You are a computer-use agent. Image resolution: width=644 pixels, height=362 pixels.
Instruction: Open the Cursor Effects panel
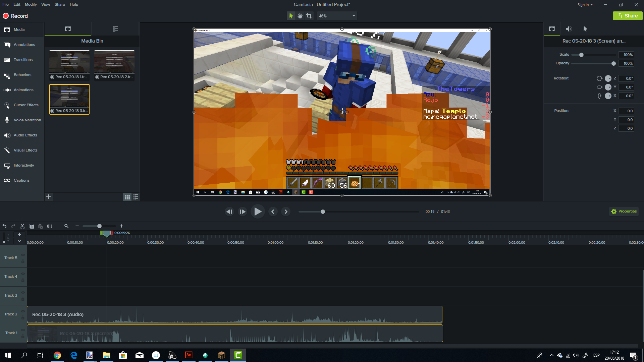22,105
